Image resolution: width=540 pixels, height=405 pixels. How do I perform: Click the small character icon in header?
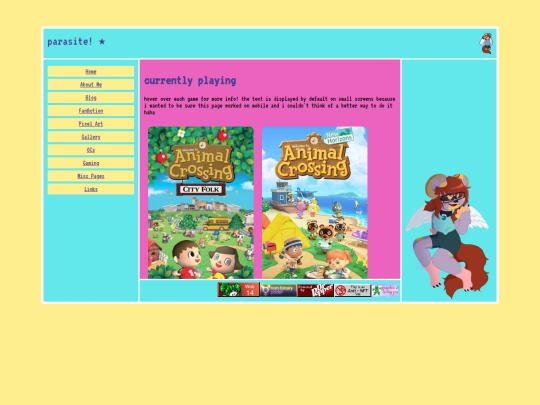(486, 43)
